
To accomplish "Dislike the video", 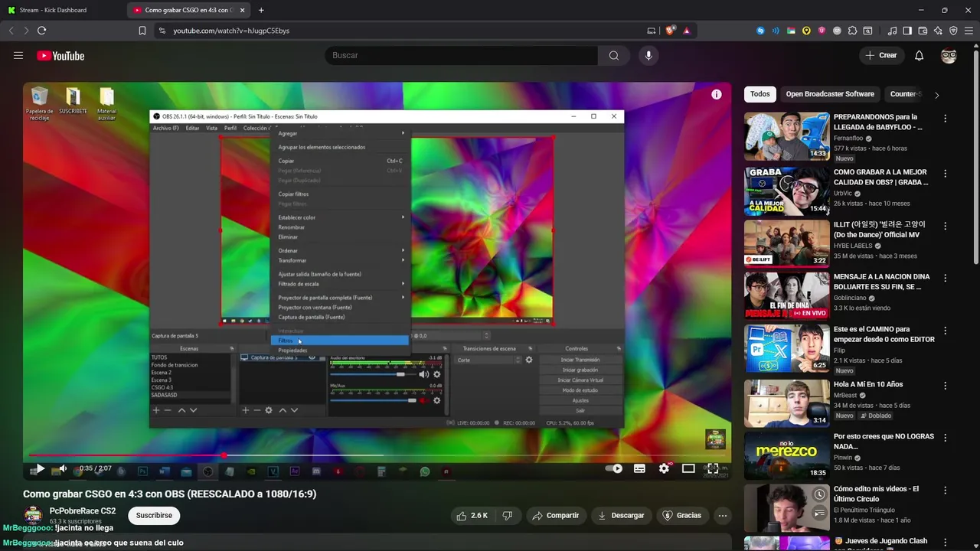I will coord(507,516).
